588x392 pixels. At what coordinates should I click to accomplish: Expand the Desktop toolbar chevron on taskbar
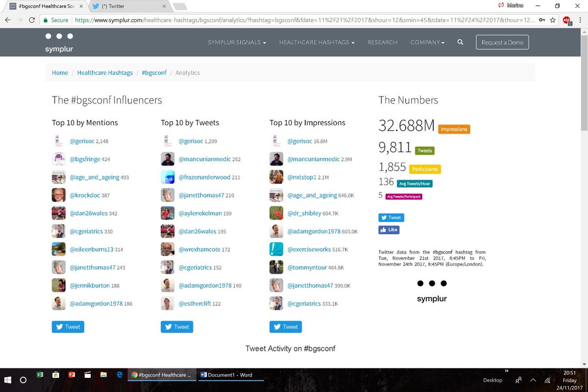[x=507, y=371]
